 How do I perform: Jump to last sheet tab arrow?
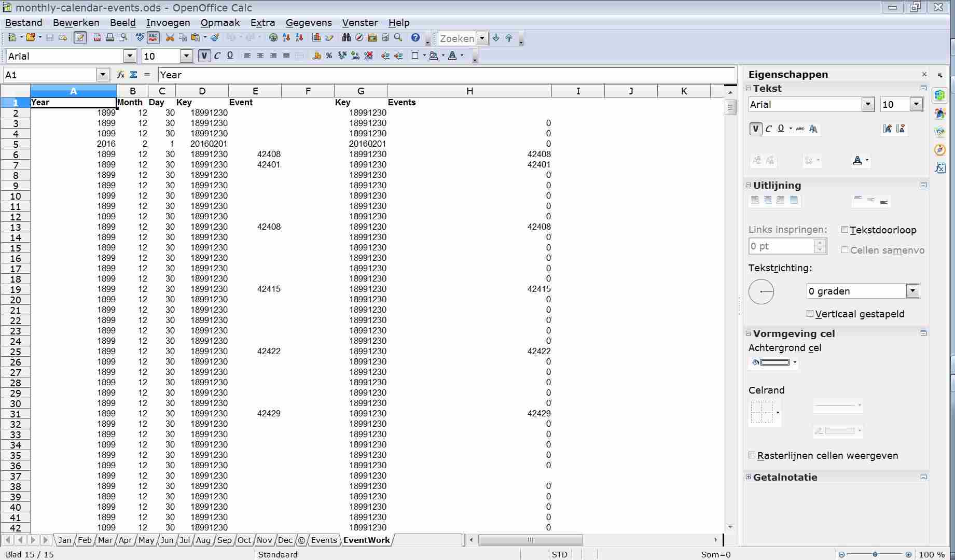tap(46, 540)
